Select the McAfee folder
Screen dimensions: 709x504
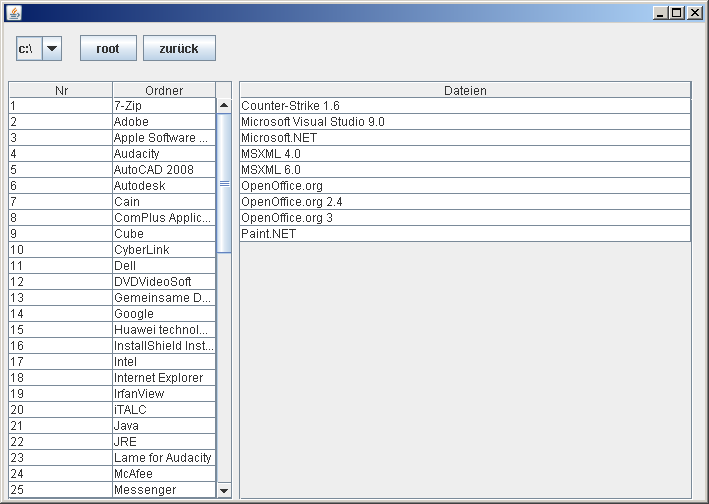(164, 474)
